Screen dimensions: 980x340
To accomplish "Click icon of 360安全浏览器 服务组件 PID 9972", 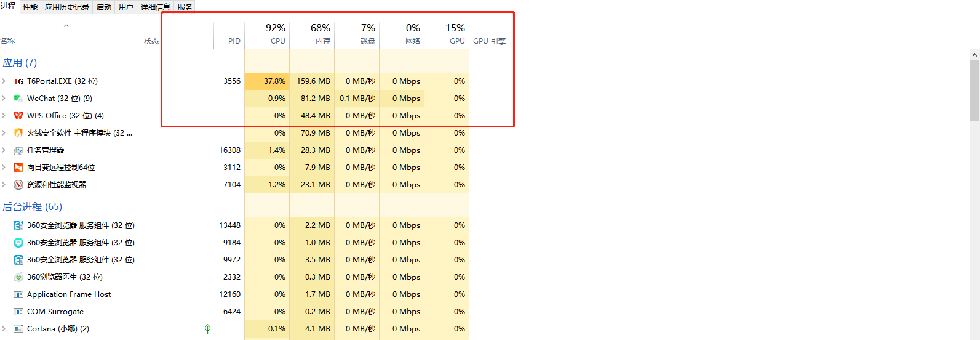I will [18, 260].
